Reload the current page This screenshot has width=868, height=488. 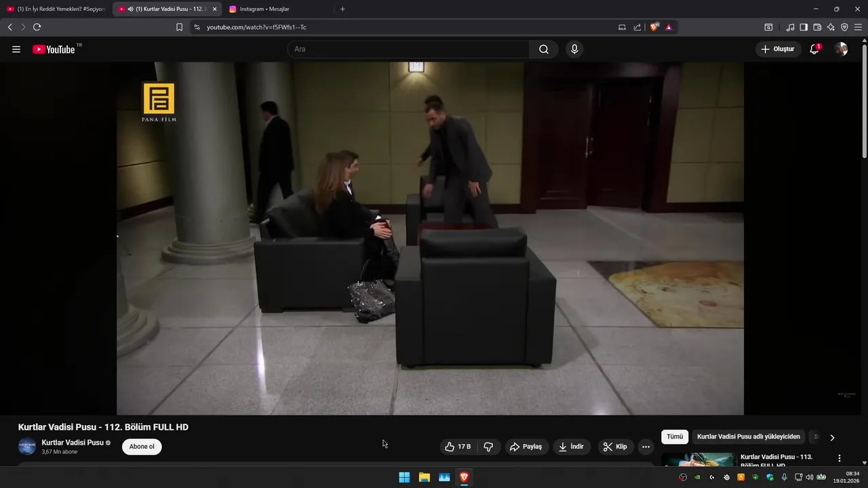click(37, 27)
